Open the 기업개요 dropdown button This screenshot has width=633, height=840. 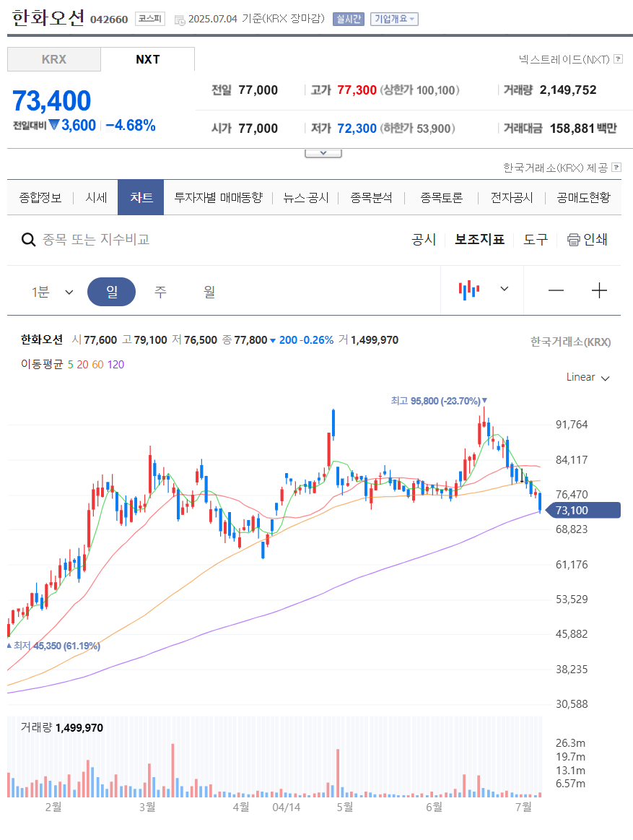[394, 20]
